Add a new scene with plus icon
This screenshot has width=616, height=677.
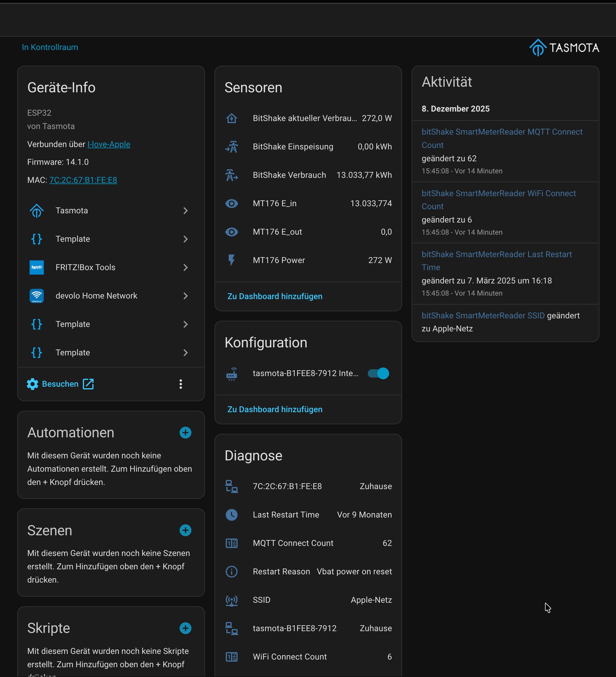pos(185,530)
